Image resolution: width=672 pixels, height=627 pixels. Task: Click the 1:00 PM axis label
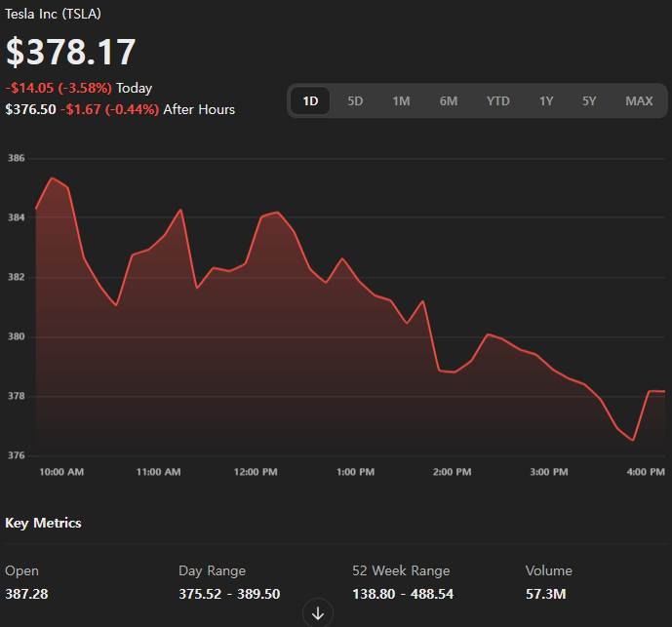(x=355, y=472)
